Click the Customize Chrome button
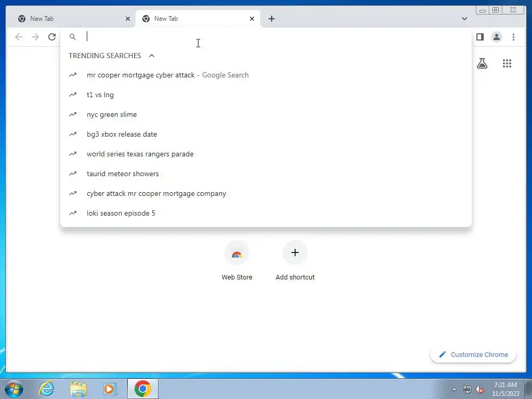This screenshot has height=399, width=532. pyautogui.click(x=473, y=354)
